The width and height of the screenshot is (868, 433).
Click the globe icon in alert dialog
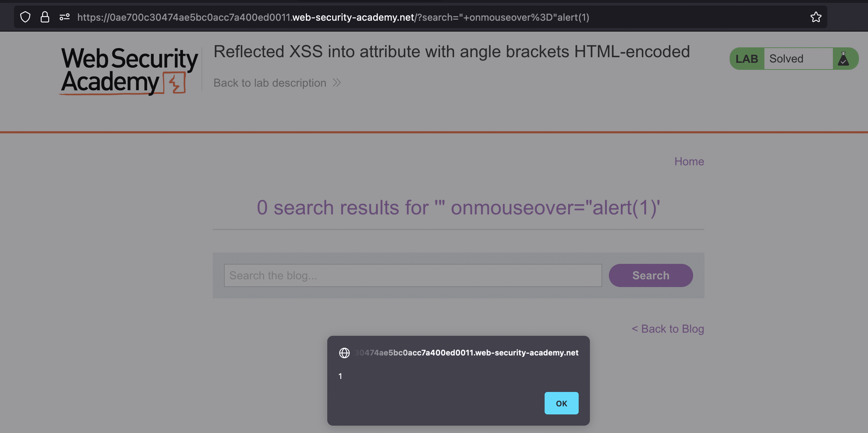pos(344,353)
